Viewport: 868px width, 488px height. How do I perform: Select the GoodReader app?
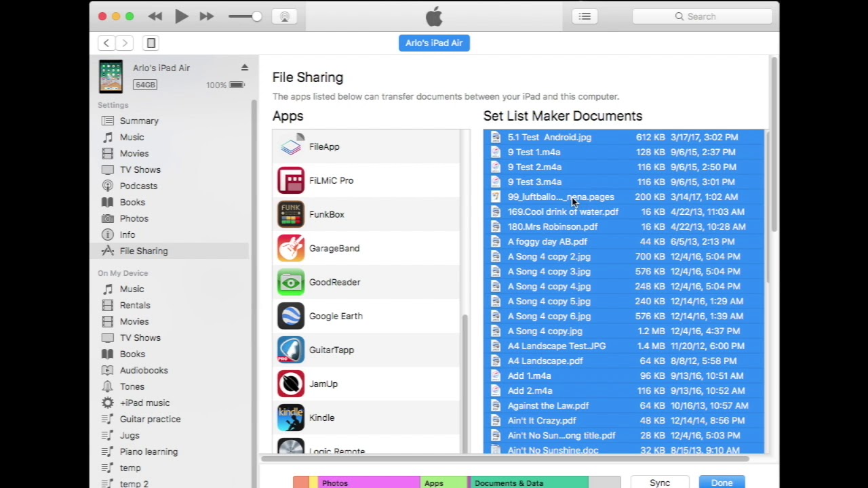(x=366, y=282)
